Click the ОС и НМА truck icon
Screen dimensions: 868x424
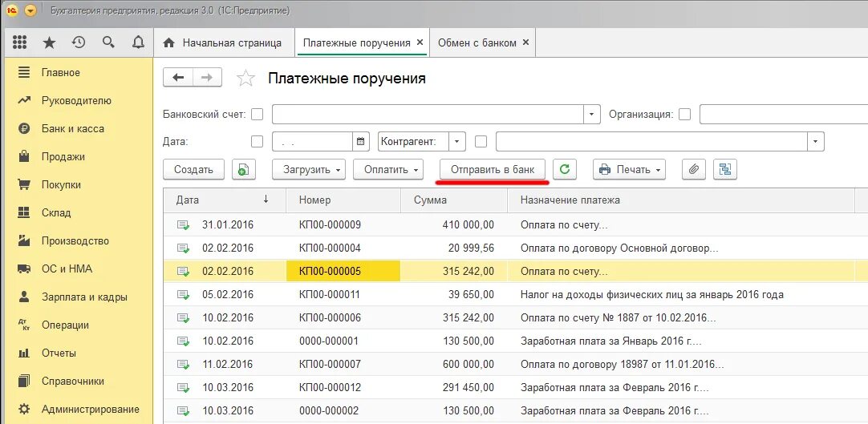24,269
